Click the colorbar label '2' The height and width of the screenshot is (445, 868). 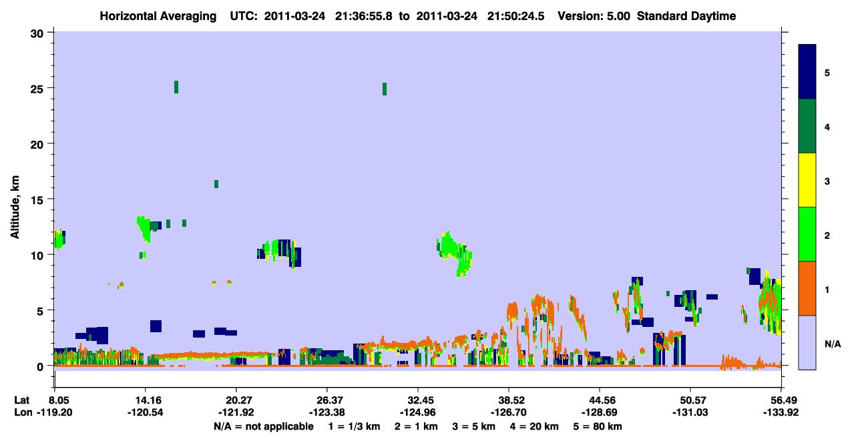click(x=827, y=235)
